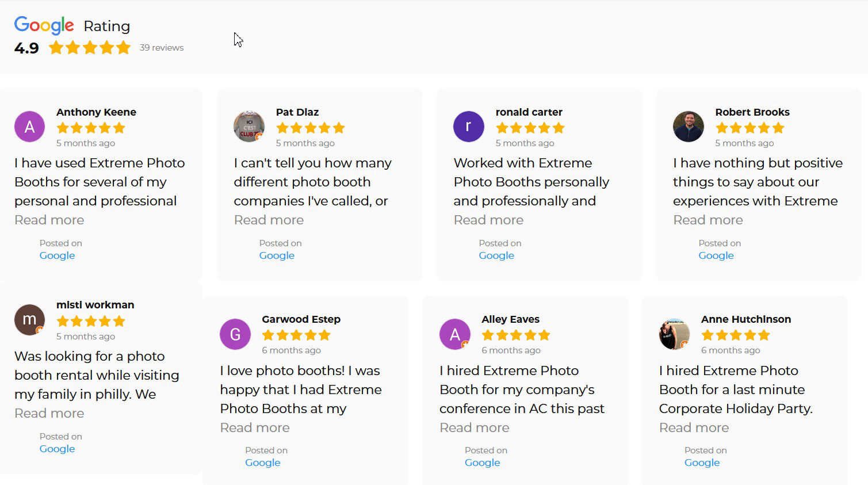This screenshot has height=485, width=868.
Task: Expand Garwood Estep's photo booth review
Action: [255, 427]
